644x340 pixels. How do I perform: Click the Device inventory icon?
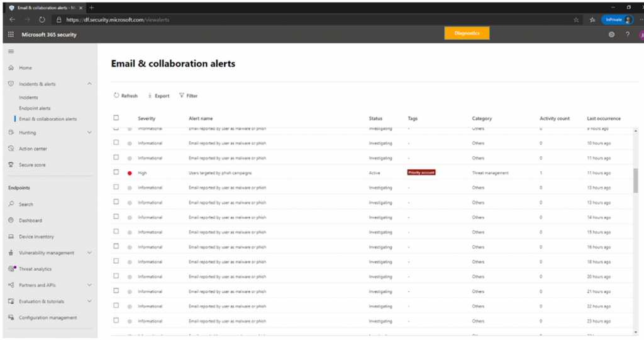11,237
